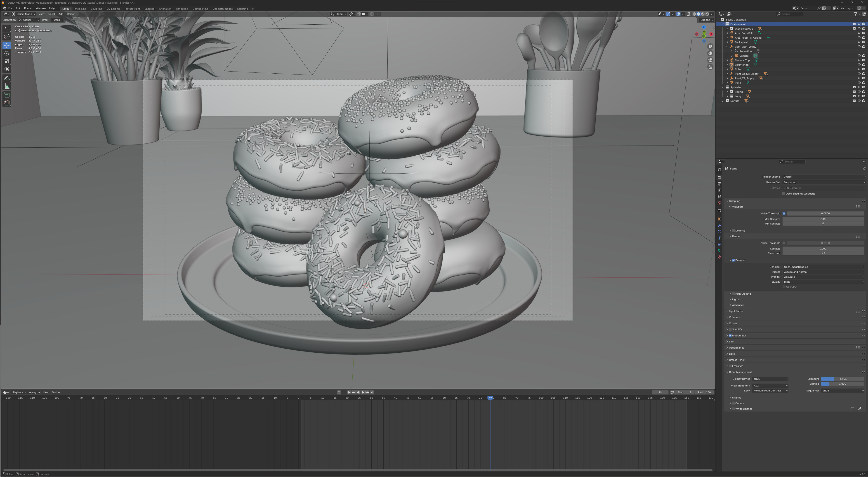Activate the Measure tool

click(x=7, y=86)
